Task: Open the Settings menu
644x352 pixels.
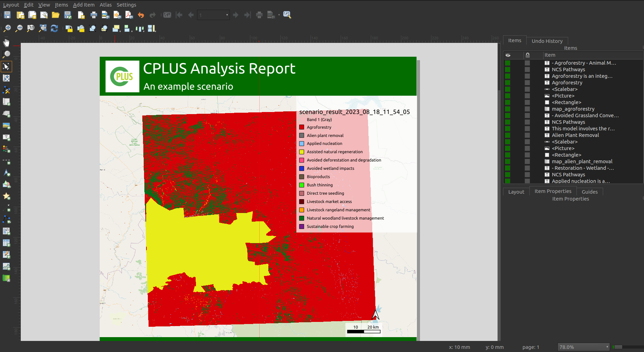Action: point(126,5)
